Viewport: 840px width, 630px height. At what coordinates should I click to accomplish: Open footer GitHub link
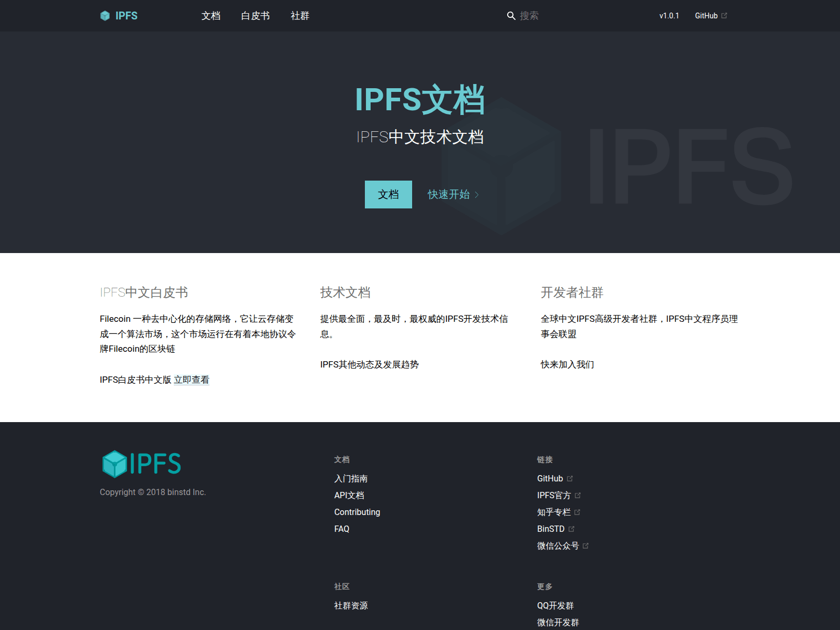click(x=550, y=479)
